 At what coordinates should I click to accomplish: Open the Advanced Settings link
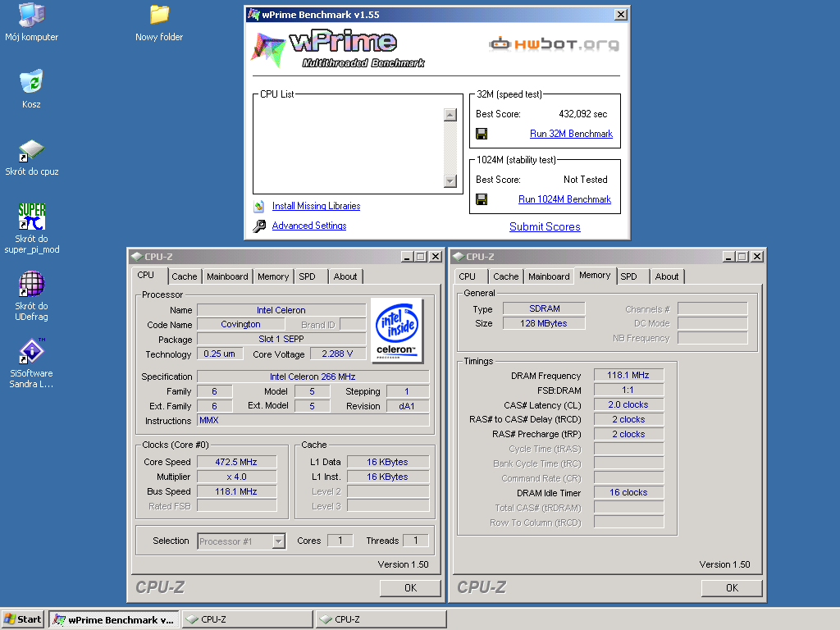[x=309, y=226]
